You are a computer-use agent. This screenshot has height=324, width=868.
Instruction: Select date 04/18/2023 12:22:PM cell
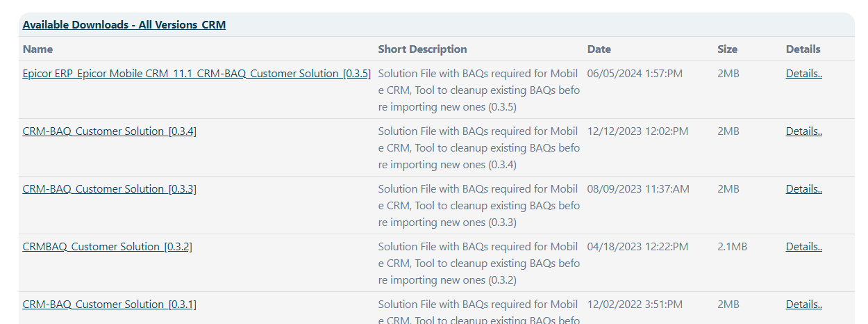pyautogui.click(x=638, y=246)
